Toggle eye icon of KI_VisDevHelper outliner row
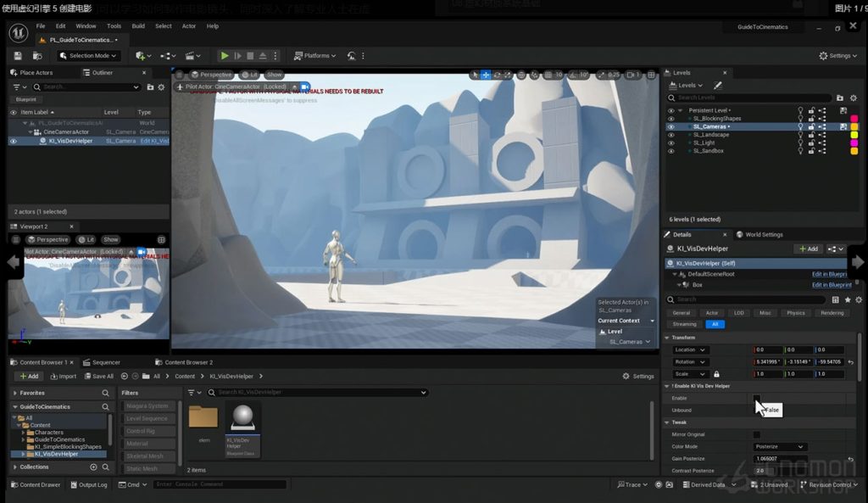Image resolution: width=868 pixels, height=503 pixels. click(x=14, y=142)
